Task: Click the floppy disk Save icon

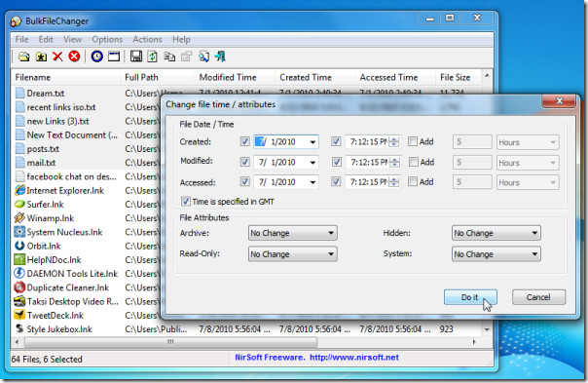Action: click(135, 57)
